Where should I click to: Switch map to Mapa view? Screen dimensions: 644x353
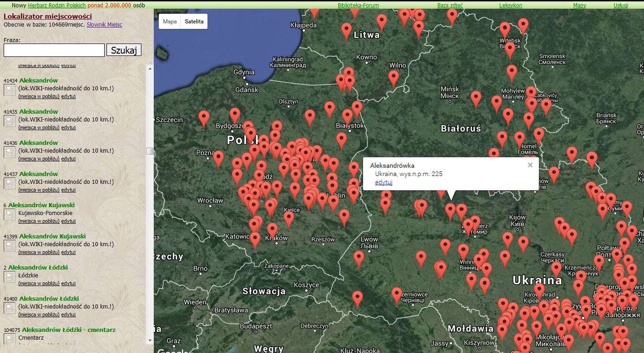coord(170,22)
